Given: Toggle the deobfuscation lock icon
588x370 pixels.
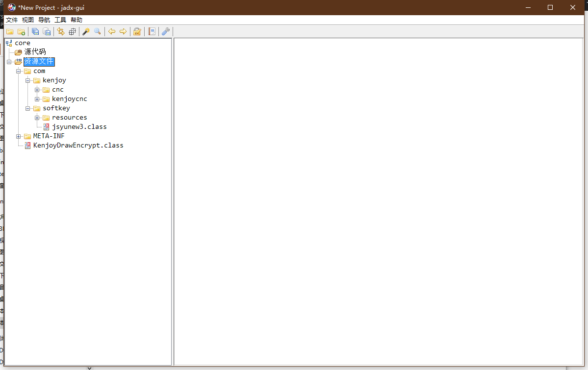Looking at the screenshot, I should click(x=137, y=32).
